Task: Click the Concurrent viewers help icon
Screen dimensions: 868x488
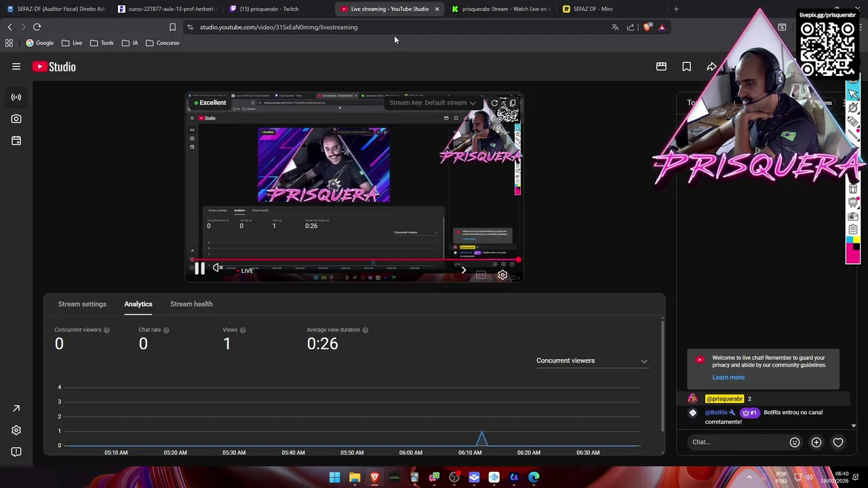Action: 106,330
